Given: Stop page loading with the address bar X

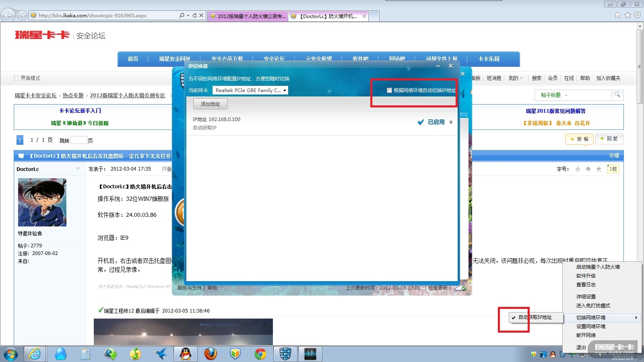Looking at the screenshot, I should point(201,15).
